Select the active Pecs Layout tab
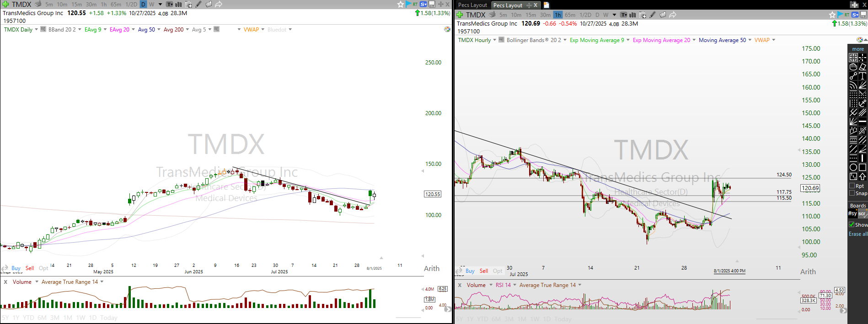Screen dimensions: 868x324 pos(508,5)
